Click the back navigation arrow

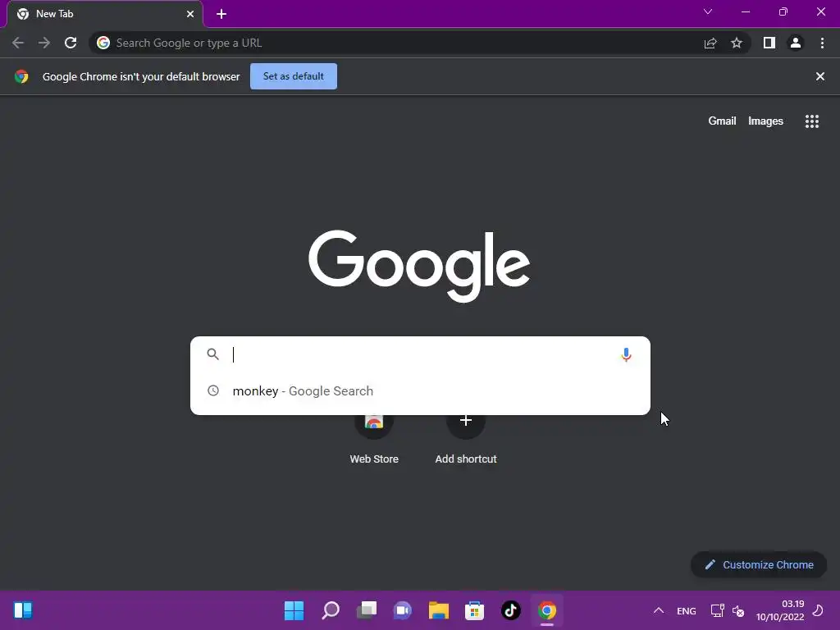pyautogui.click(x=18, y=43)
